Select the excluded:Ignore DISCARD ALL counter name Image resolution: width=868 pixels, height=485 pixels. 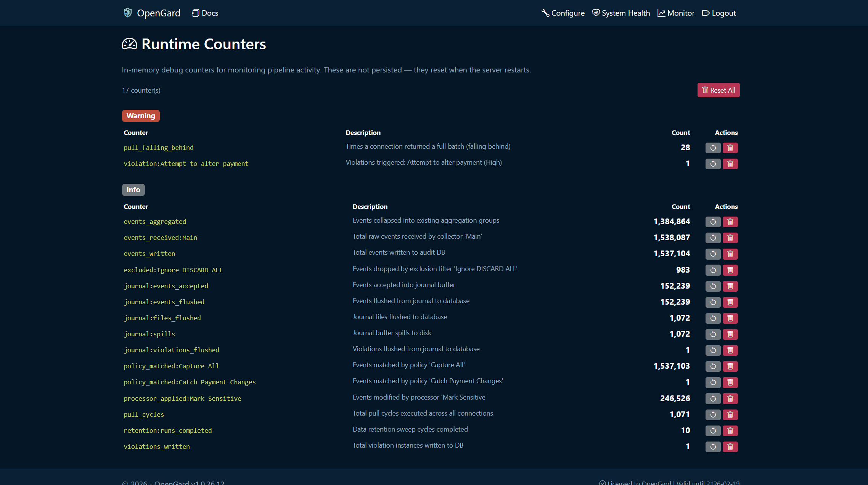tap(173, 270)
